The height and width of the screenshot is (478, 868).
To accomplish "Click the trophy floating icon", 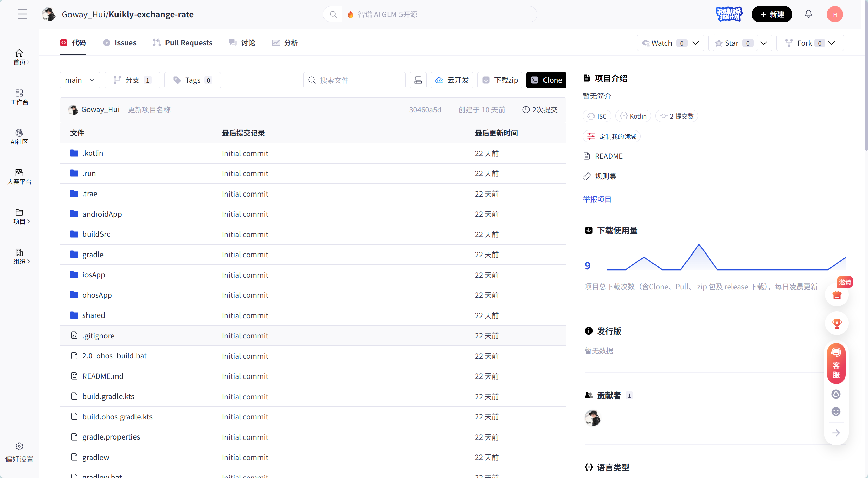I will pos(837,323).
